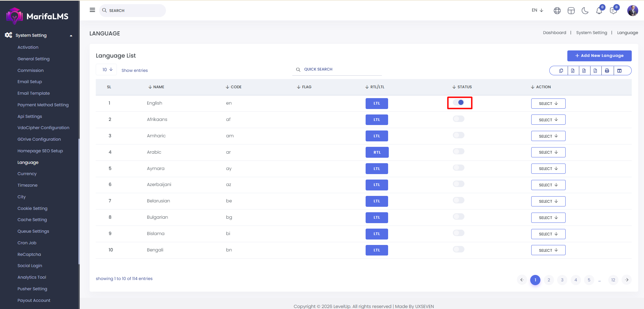Viewport: 644px width, 309px height.
Task: Click the globe website icon in header
Action: 557,11
